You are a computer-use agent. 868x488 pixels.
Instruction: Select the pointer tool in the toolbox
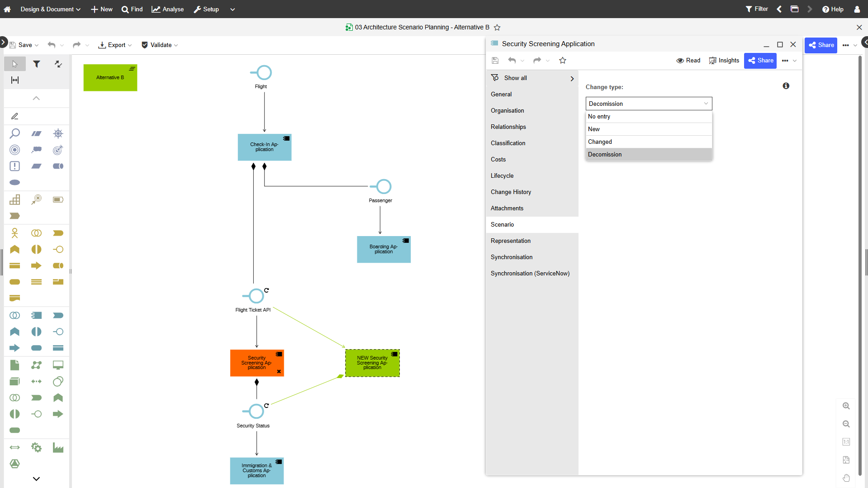(15, 64)
